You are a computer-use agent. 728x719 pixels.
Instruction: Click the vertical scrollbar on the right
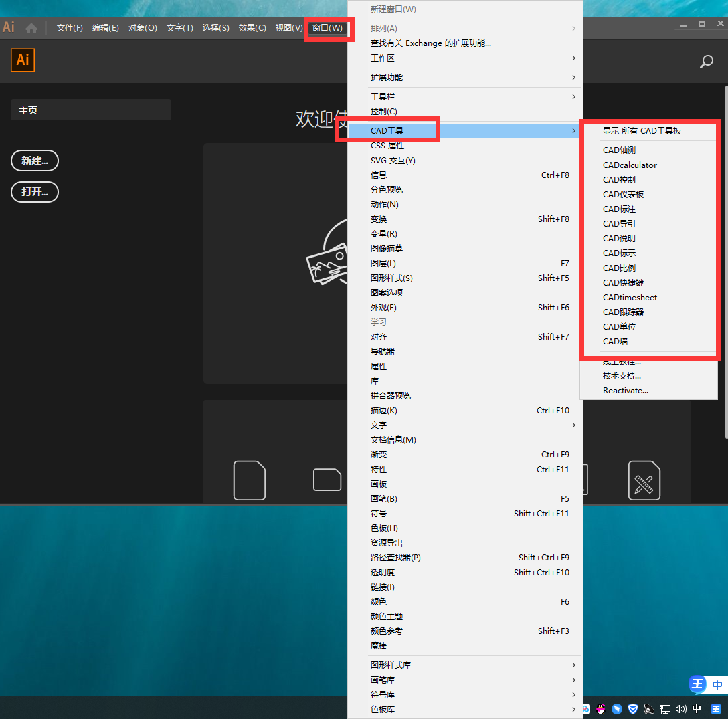[726, 262]
